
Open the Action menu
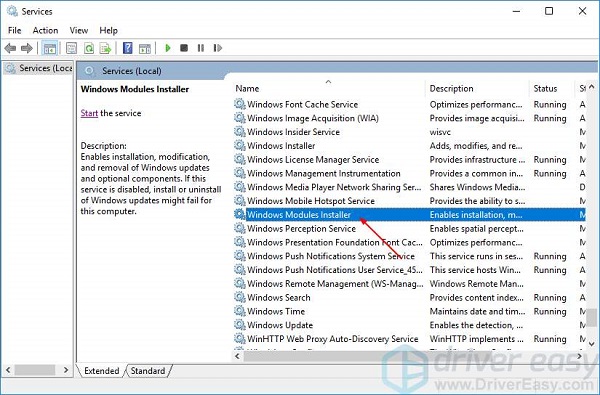click(45, 30)
